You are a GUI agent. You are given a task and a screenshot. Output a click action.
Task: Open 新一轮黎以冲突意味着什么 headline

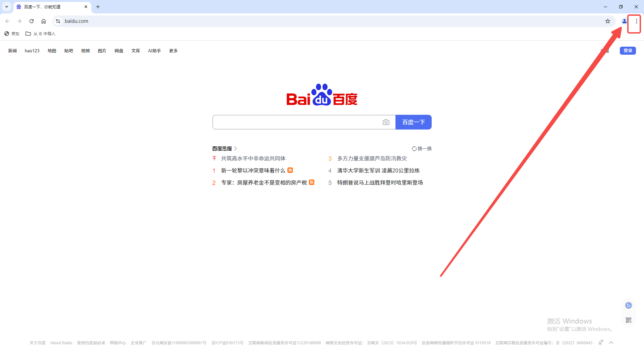click(x=253, y=170)
